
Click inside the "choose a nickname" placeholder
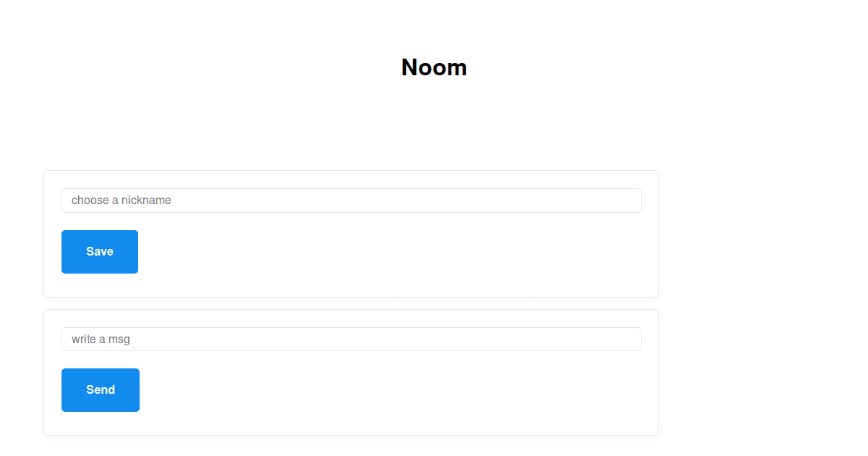click(x=121, y=200)
